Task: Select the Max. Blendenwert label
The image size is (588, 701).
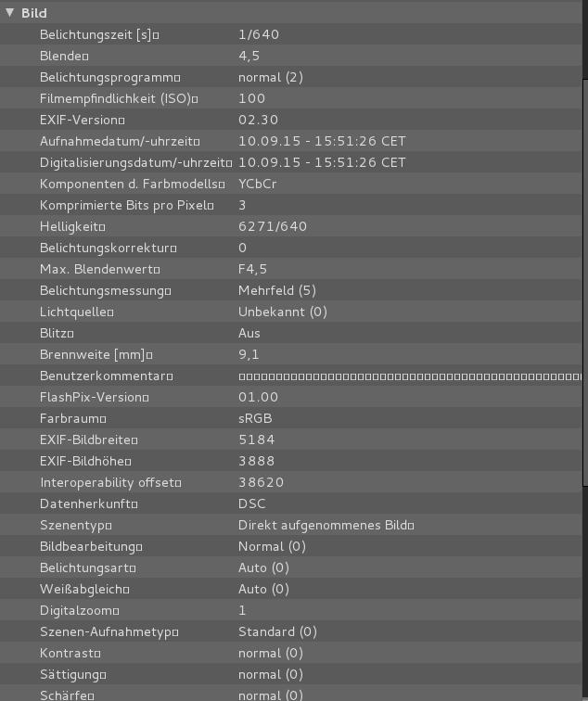Action: coord(99,269)
